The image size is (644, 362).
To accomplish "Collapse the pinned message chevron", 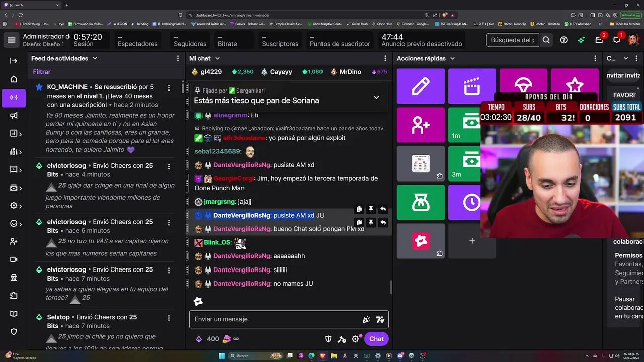I will click(x=376, y=97).
